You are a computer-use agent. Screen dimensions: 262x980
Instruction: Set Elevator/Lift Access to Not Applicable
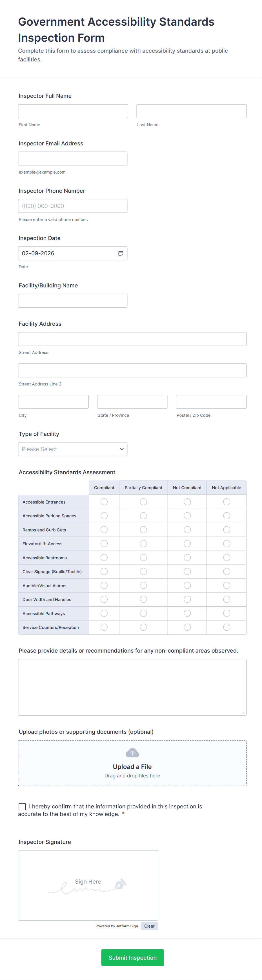click(227, 544)
